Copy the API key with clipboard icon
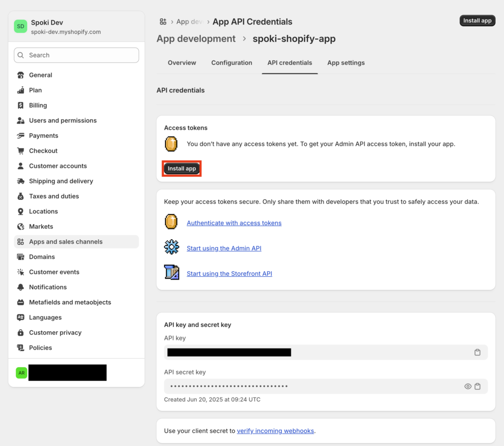Screen dimensions: 504x446 click(477, 352)
